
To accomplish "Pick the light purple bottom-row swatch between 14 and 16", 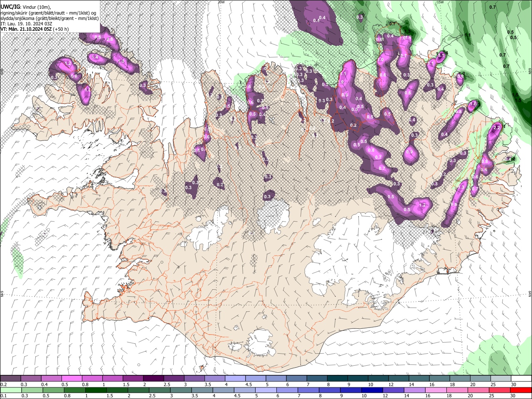I will coord(414,390).
